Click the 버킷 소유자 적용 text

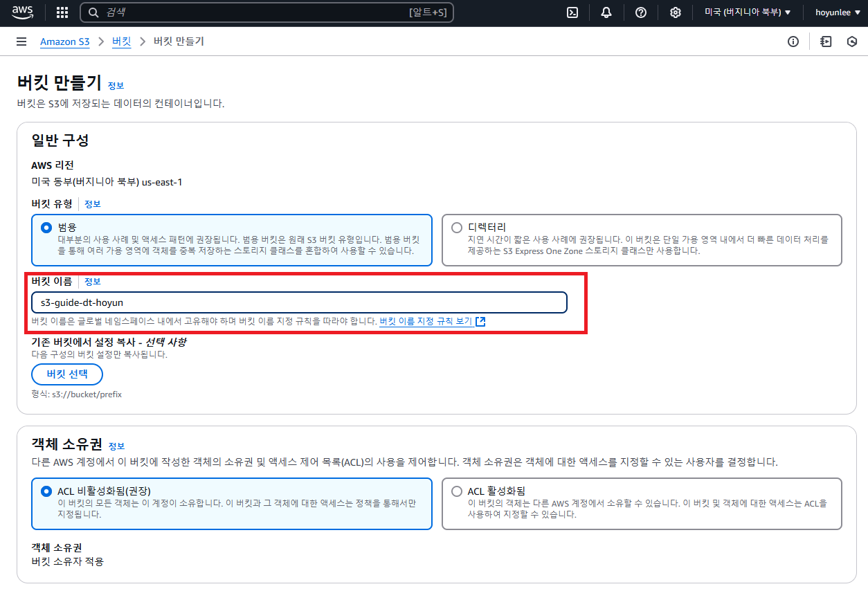coord(68,562)
